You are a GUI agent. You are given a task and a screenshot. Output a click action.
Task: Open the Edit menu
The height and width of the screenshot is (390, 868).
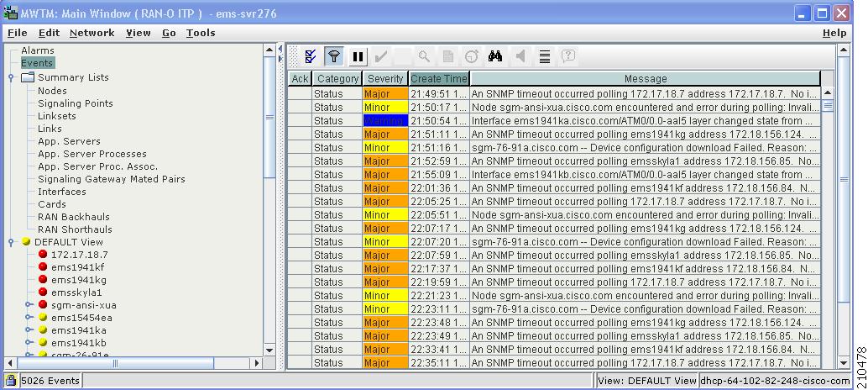coord(49,33)
